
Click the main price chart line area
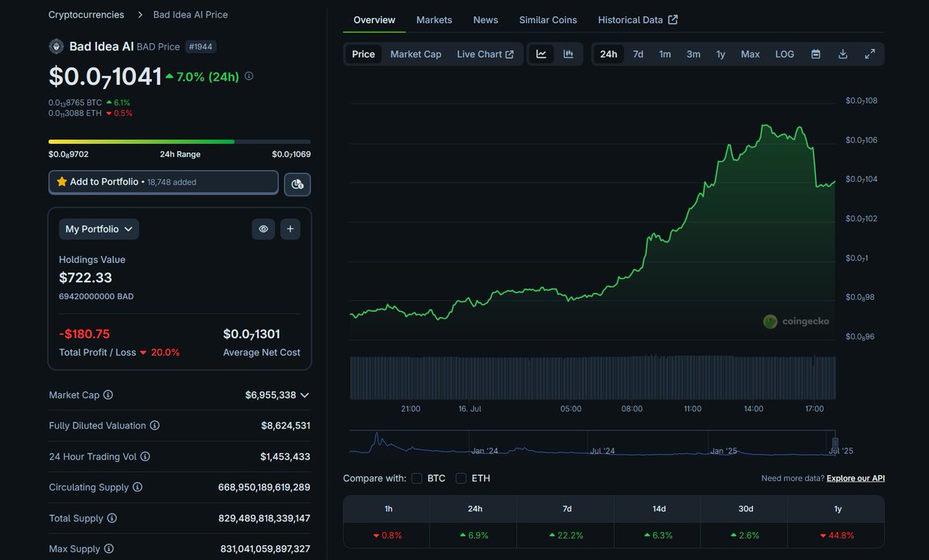(592, 220)
